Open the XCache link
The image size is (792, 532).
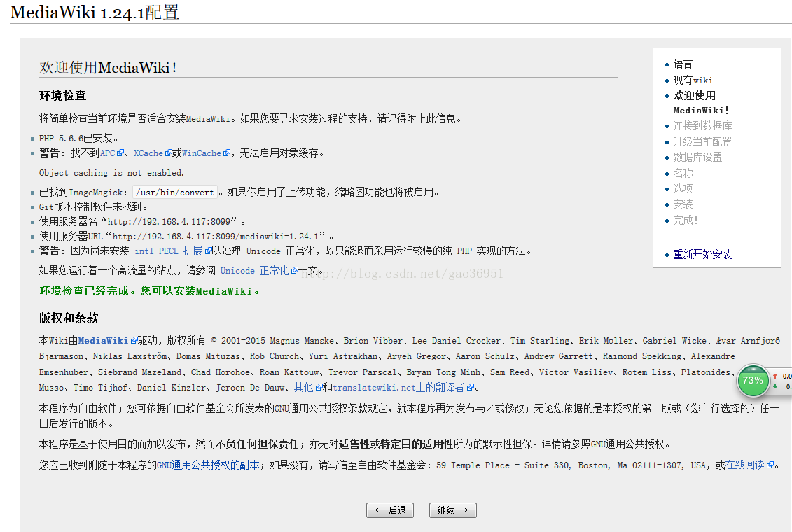click(148, 153)
